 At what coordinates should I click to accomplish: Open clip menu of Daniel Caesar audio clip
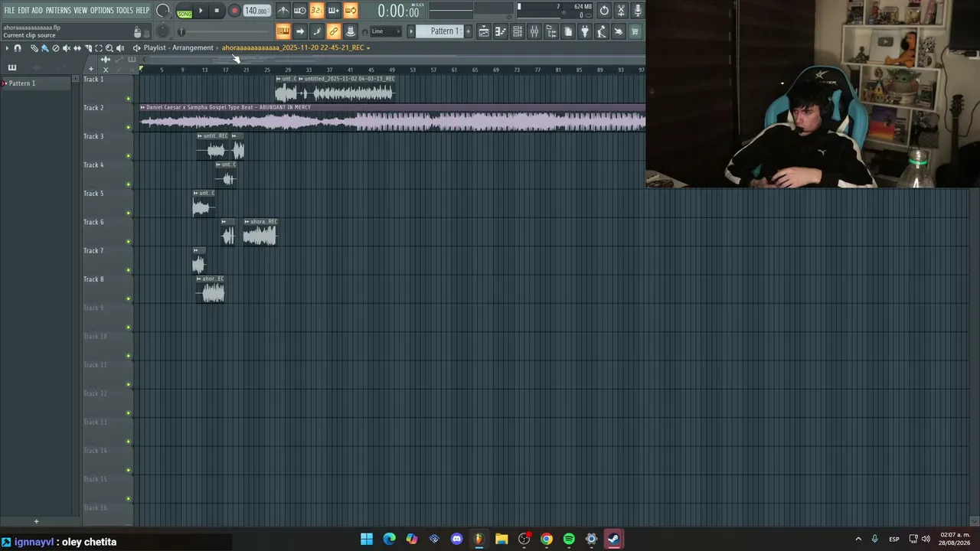point(142,108)
